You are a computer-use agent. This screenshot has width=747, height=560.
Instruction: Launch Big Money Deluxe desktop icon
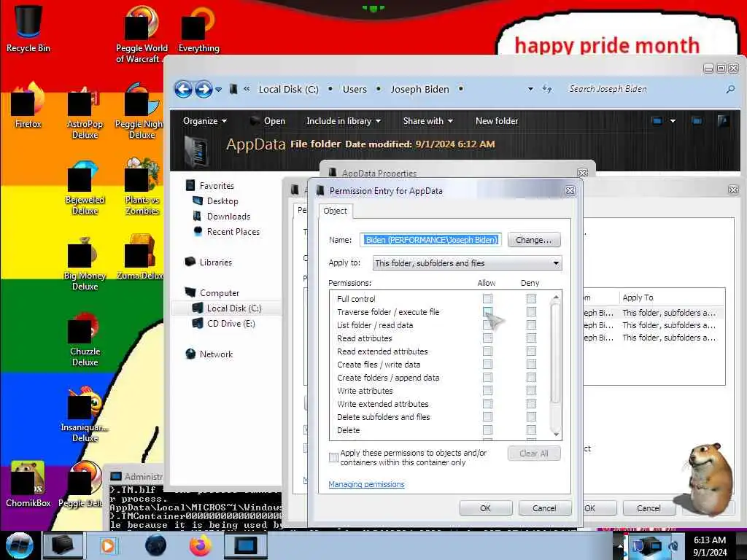tap(85, 264)
